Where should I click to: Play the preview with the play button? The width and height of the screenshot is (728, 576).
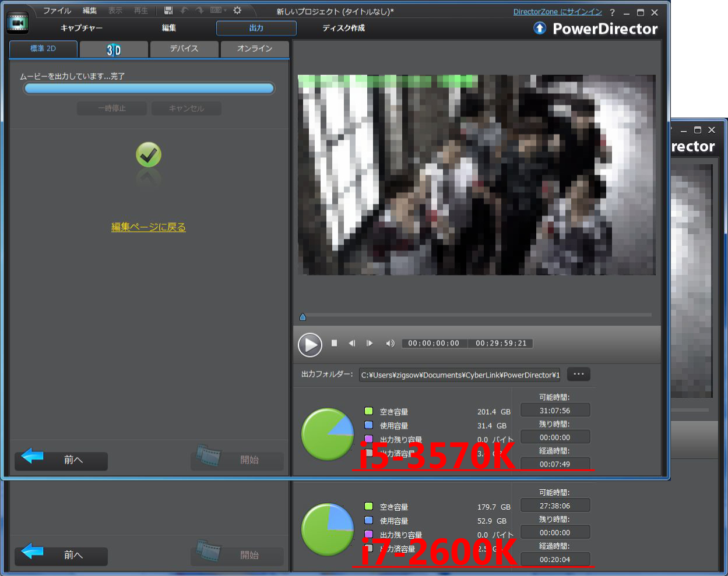310,345
